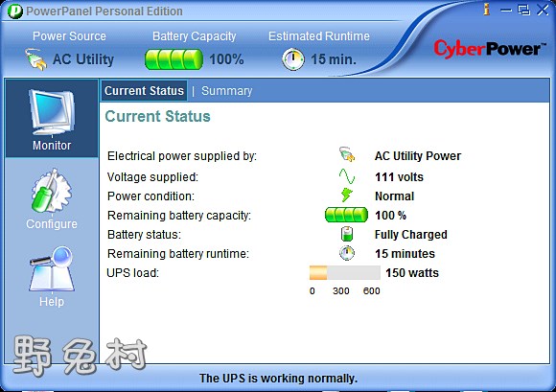Screen dimensions: 556x392
Task: Switch to the Summary tab
Action: [x=226, y=91]
